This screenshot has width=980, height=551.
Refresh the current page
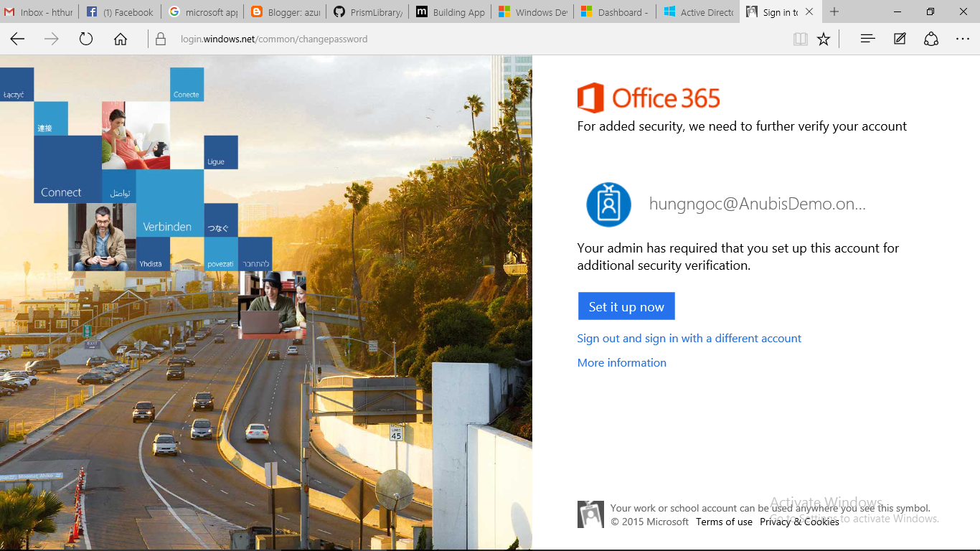tap(86, 39)
